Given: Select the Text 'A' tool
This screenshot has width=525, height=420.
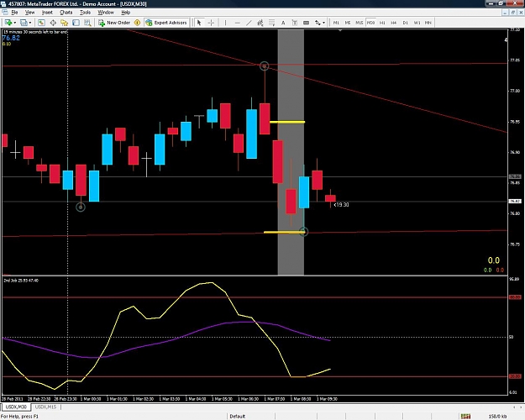Looking at the screenshot, I should [283, 23].
